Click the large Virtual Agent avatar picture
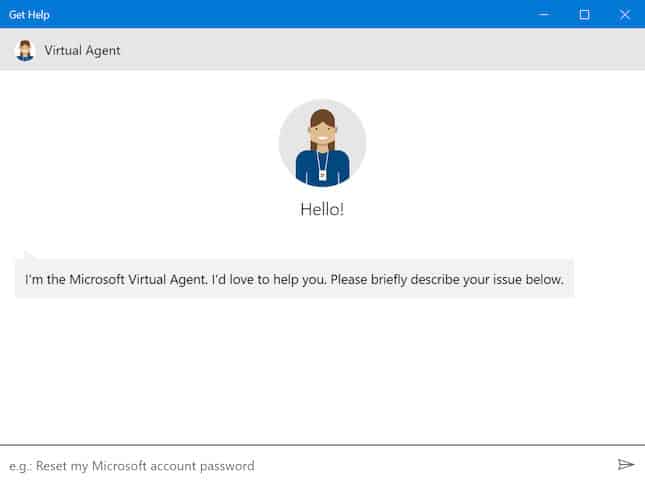Viewport: 645px width, 498px height. 322,143
